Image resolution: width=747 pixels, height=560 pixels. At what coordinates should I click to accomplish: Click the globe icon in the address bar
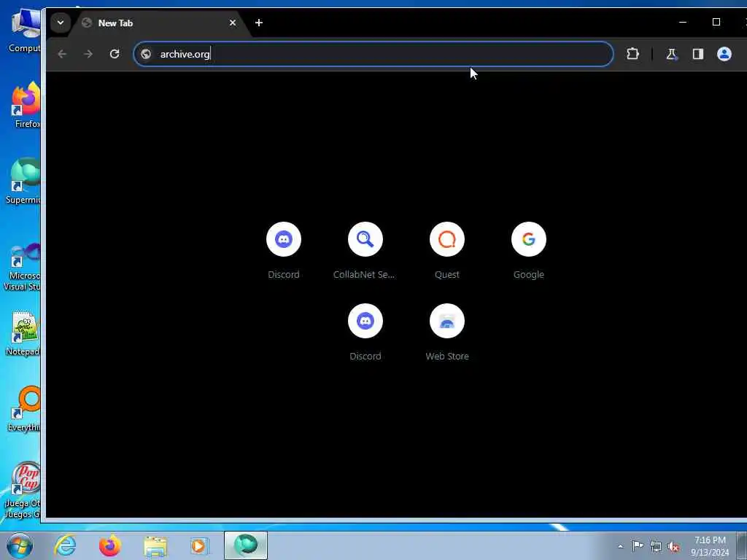tap(146, 54)
